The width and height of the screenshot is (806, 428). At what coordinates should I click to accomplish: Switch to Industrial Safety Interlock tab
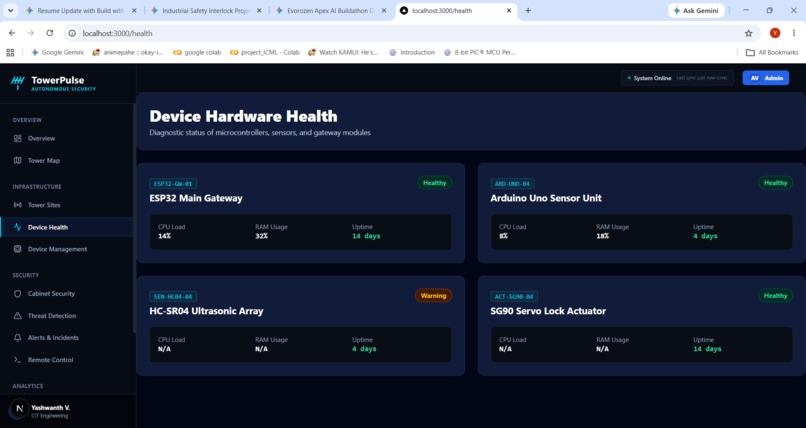(x=206, y=10)
